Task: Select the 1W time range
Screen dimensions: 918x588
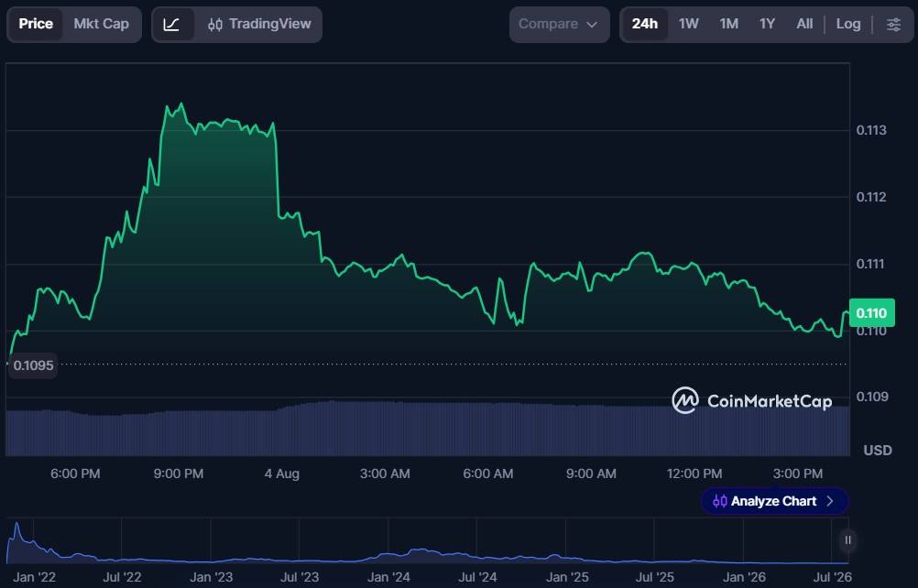Action: coord(689,24)
